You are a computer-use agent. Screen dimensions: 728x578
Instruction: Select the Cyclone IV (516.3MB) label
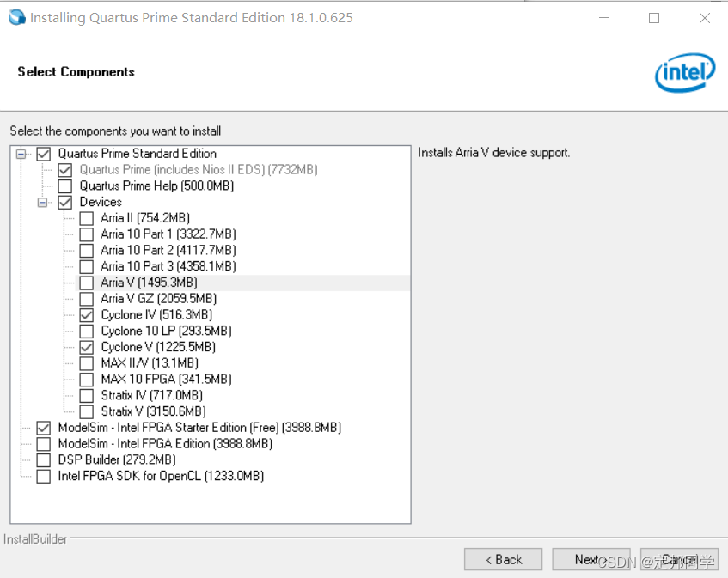156,315
